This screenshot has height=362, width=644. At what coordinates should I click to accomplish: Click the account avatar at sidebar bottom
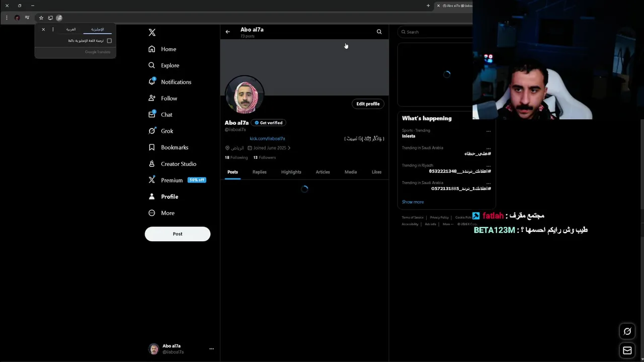tap(154, 349)
